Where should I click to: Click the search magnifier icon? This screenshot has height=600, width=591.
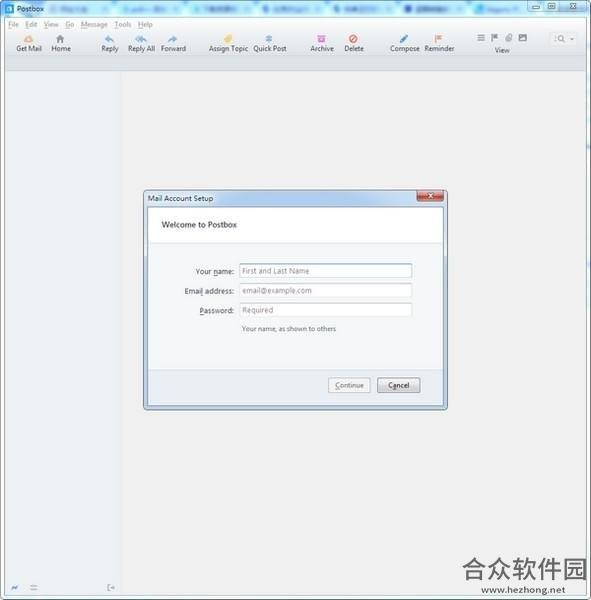click(x=560, y=39)
